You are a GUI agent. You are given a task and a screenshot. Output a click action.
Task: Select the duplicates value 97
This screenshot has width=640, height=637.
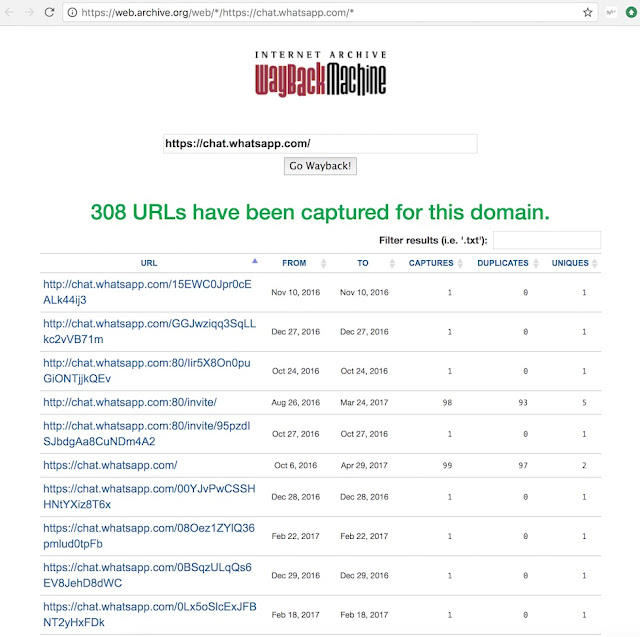pos(523,465)
